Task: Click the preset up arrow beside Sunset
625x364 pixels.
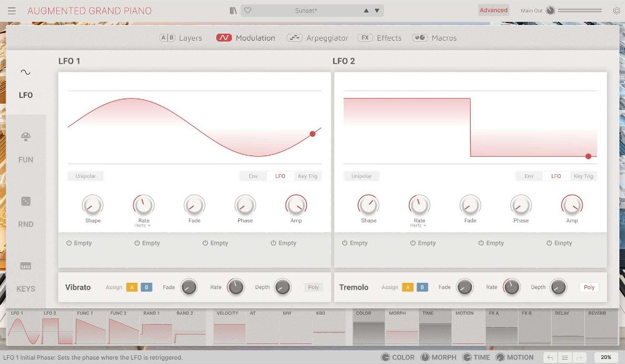Action: pos(366,11)
